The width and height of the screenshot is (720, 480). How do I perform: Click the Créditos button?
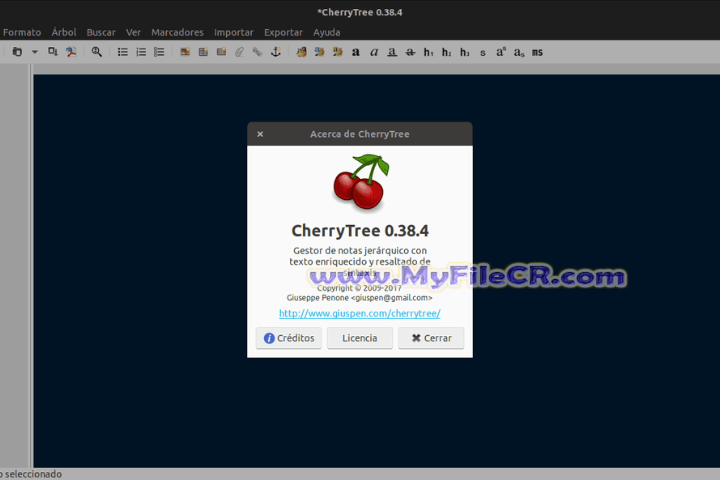tap(289, 338)
